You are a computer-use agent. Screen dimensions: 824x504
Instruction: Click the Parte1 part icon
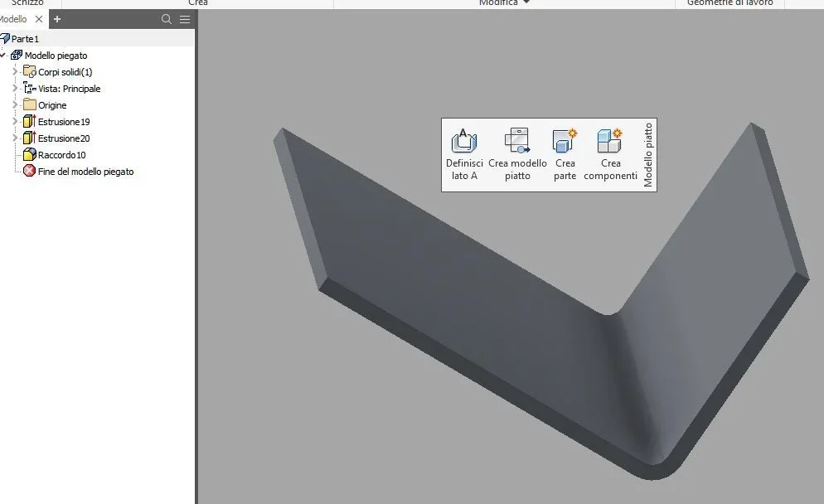[5, 38]
